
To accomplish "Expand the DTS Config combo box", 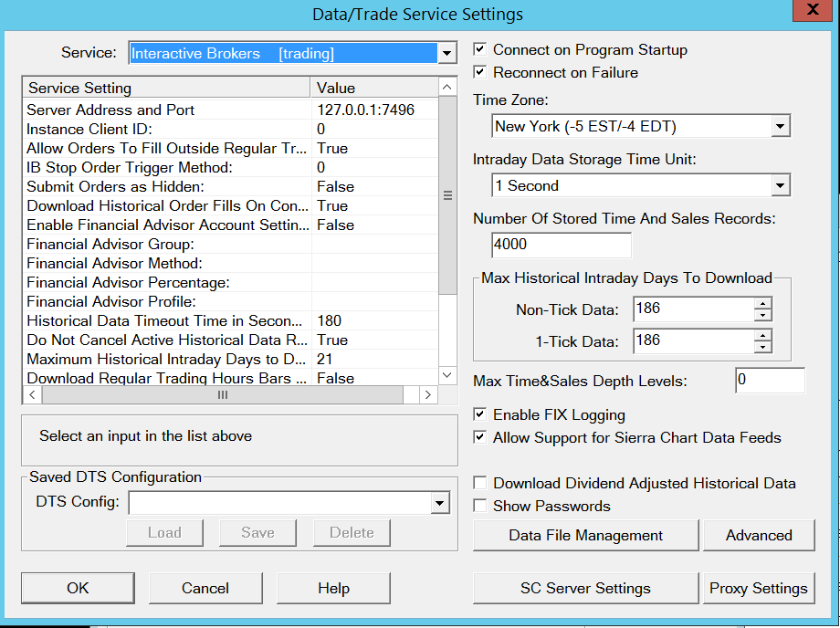I will pyautogui.click(x=440, y=503).
